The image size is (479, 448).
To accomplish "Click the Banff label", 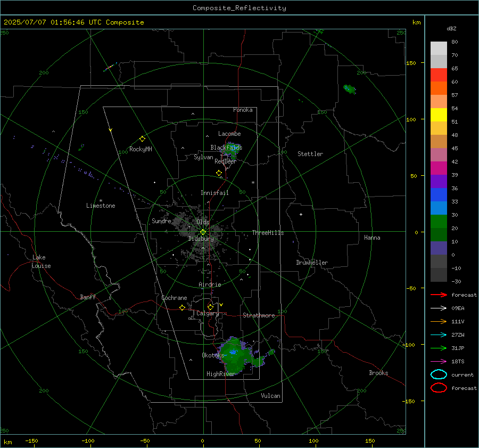I will pos(88,297).
